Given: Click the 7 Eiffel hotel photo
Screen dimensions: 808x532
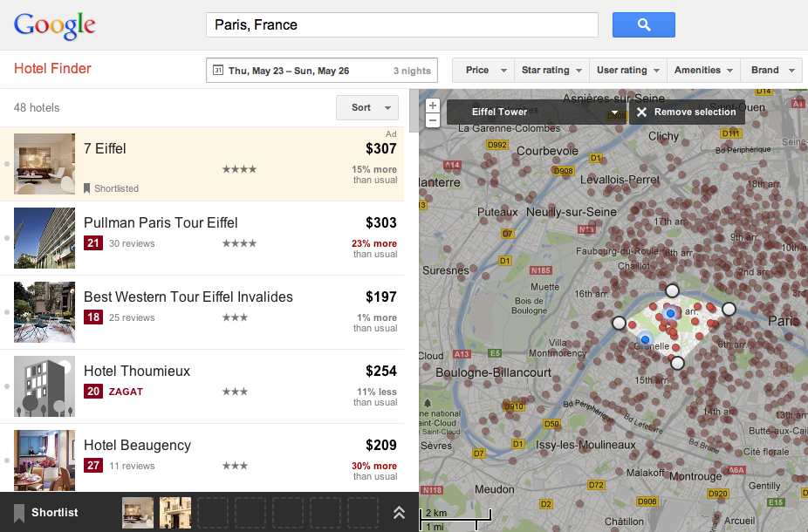Looking at the screenshot, I should [x=45, y=164].
